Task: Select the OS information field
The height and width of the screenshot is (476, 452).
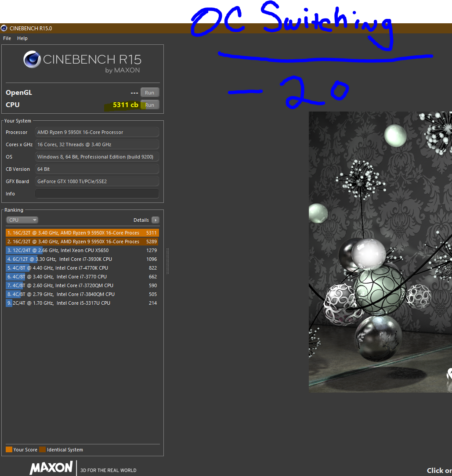Action: (97, 157)
